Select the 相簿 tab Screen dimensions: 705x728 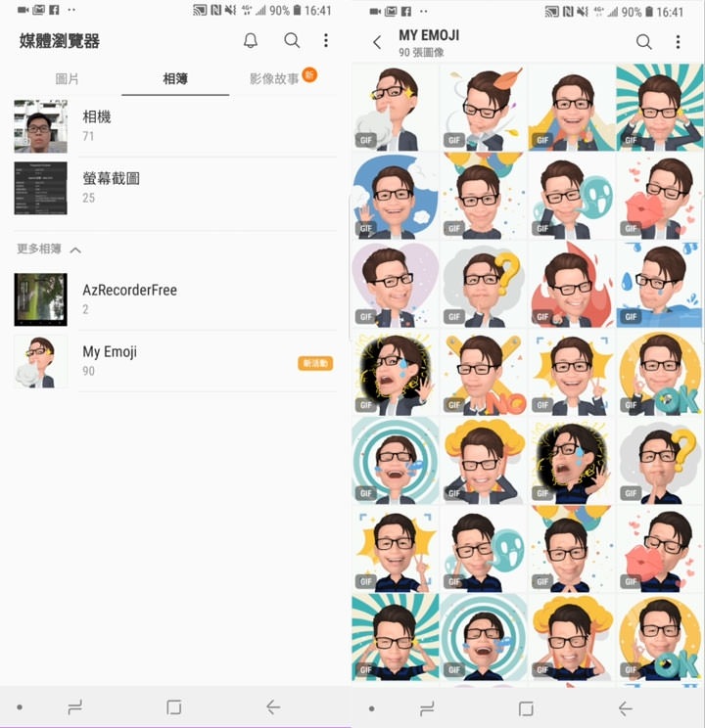click(x=175, y=79)
